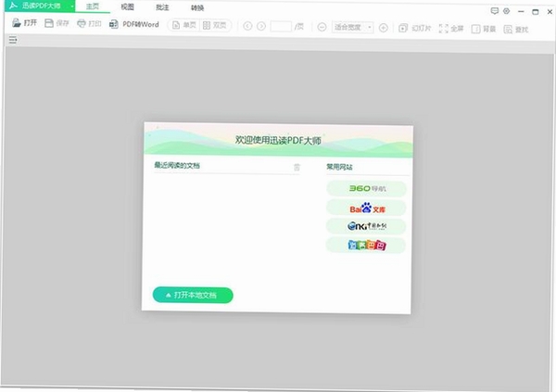Maximize the application window

(x=536, y=12)
